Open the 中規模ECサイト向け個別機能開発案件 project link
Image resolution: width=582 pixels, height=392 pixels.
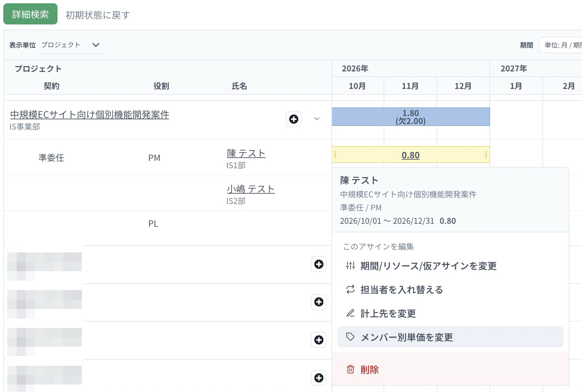click(90, 115)
